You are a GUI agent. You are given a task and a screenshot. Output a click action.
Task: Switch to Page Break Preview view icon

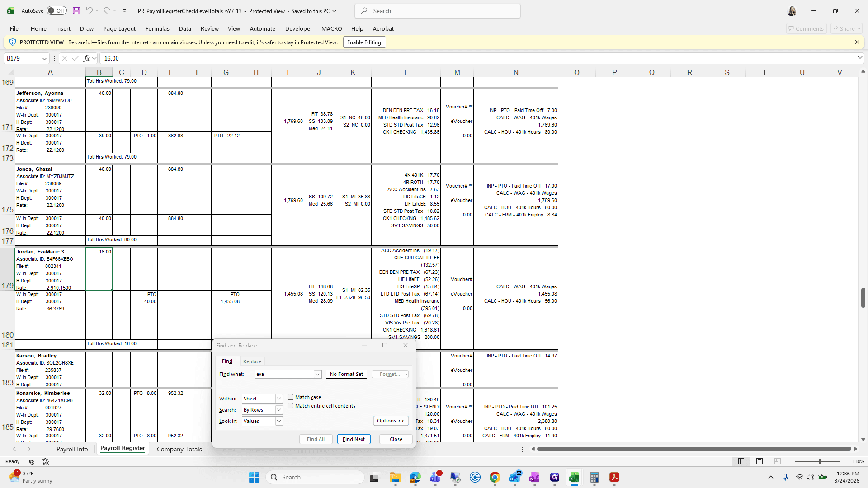(x=777, y=461)
